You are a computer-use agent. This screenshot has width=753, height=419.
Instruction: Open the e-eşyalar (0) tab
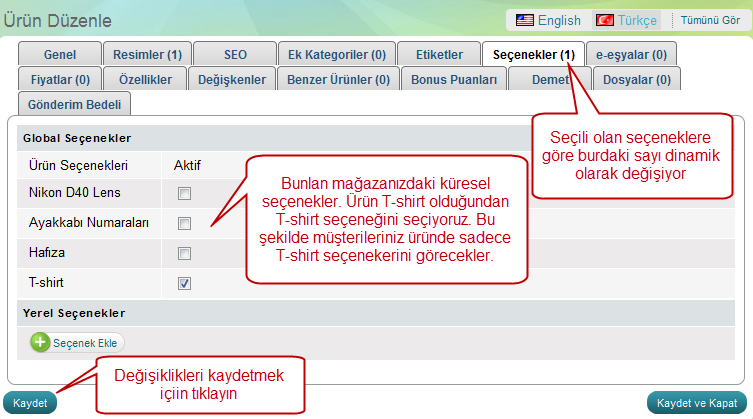pyautogui.click(x=632, y=54)
